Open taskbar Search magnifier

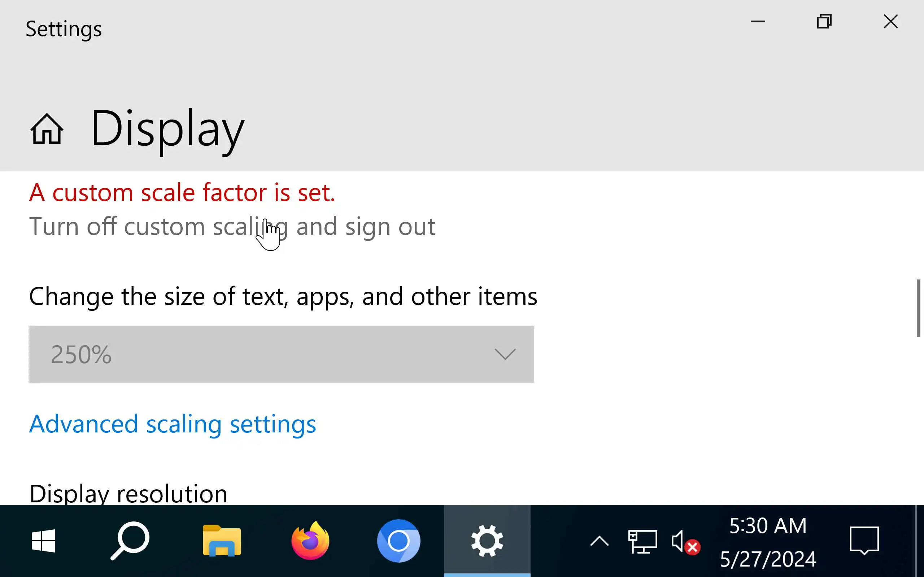pyautogui.click(x=130, y=540)
